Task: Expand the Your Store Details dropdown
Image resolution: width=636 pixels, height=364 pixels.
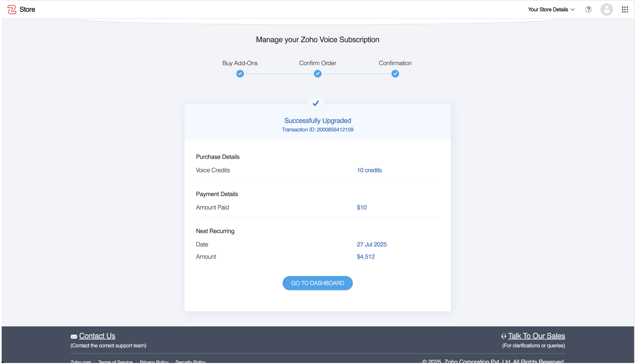Action: [551, 9]
